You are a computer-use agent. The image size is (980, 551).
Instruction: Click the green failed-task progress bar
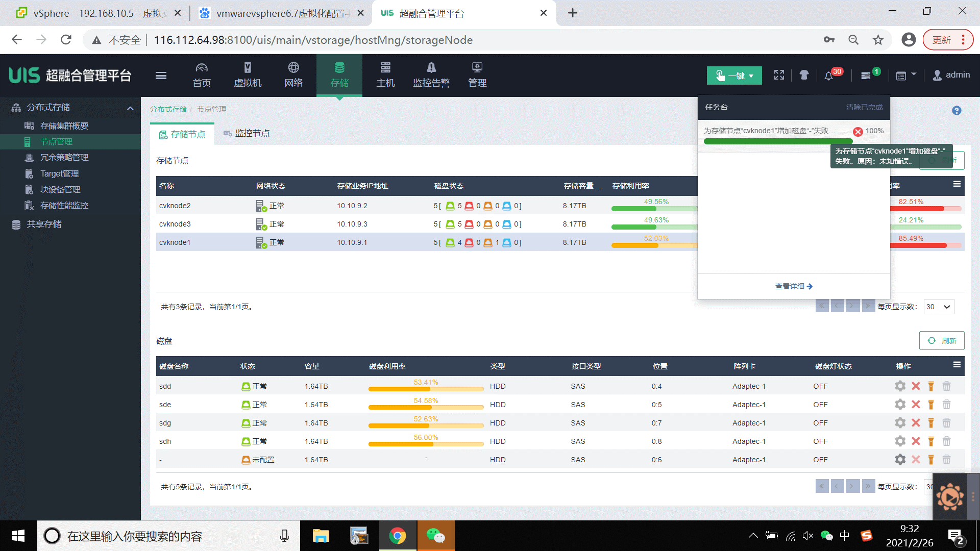tap(777, 141)
